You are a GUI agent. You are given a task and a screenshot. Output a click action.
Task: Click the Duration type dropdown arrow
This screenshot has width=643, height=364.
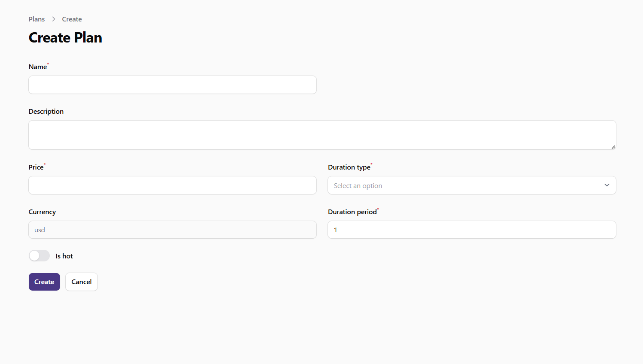(x=607, y=185)
